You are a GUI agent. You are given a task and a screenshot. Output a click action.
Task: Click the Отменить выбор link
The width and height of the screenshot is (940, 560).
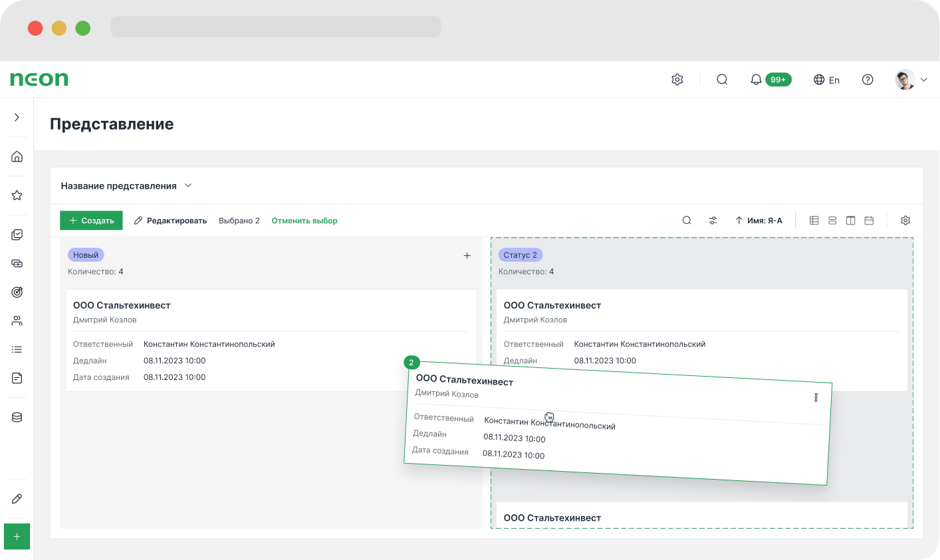click(304, 221)
